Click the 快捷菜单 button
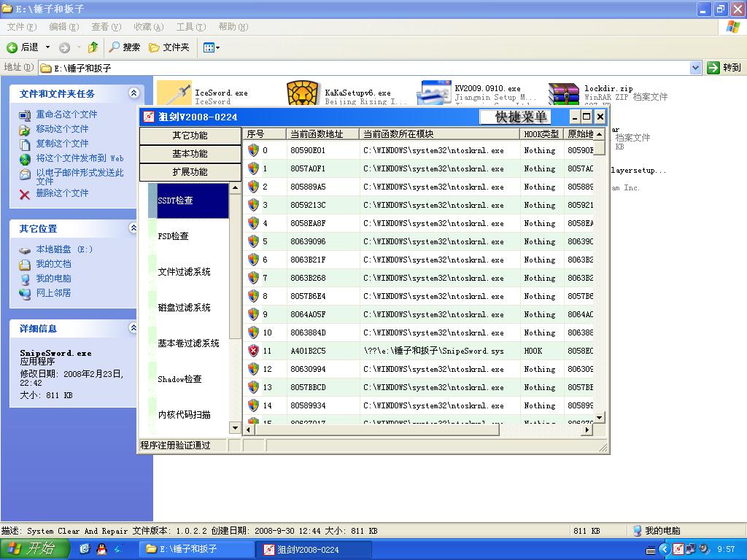Image resolution: width=747 pixels, height=560 pixels. pos(521,117)
